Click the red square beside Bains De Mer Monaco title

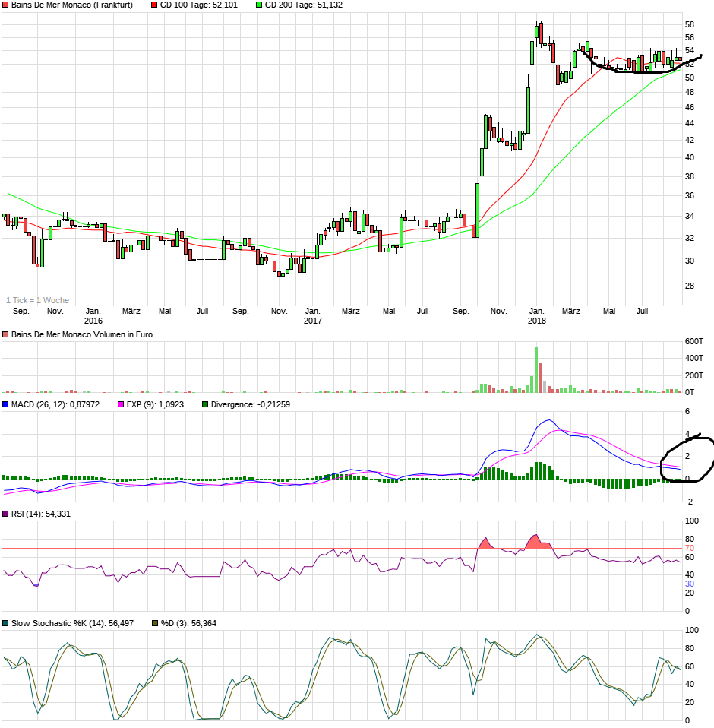click(x=6, y=5)
